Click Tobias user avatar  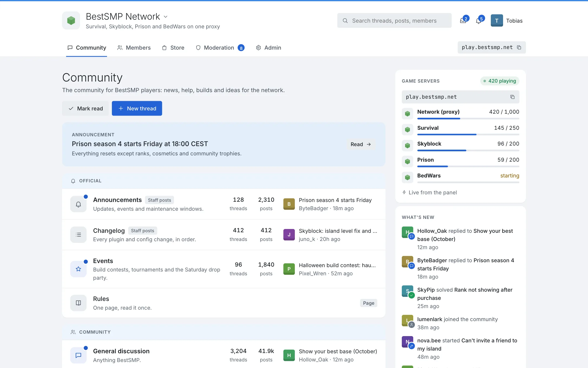point(497,20)
